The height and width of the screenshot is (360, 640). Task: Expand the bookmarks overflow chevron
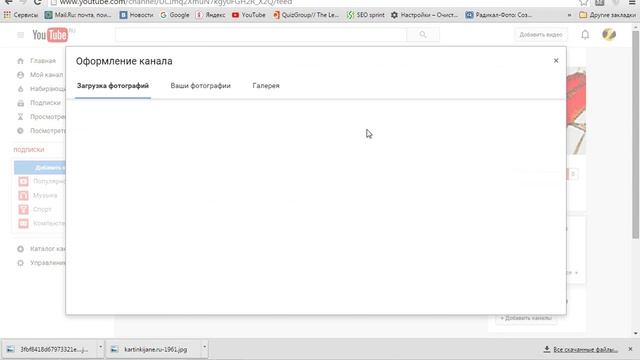coord(569,15)
